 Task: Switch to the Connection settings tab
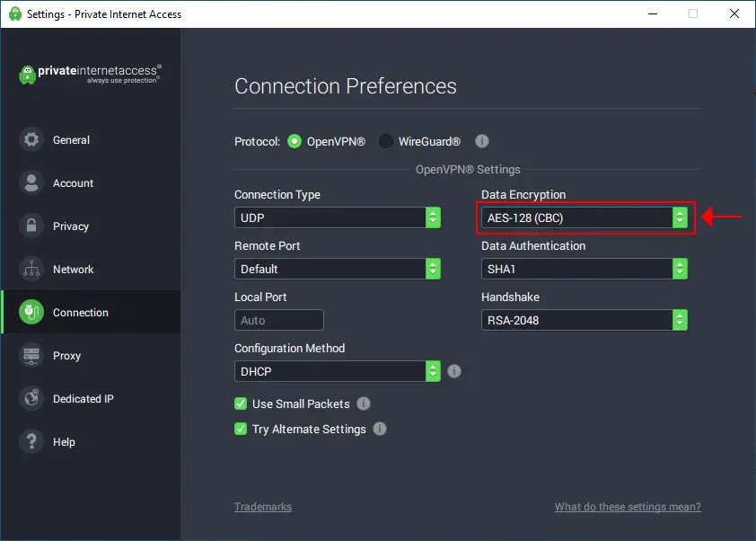coord(80,313)
